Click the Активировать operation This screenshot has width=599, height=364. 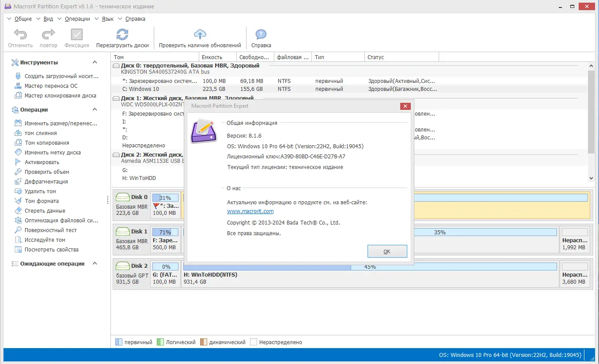[x=37, y=162]
